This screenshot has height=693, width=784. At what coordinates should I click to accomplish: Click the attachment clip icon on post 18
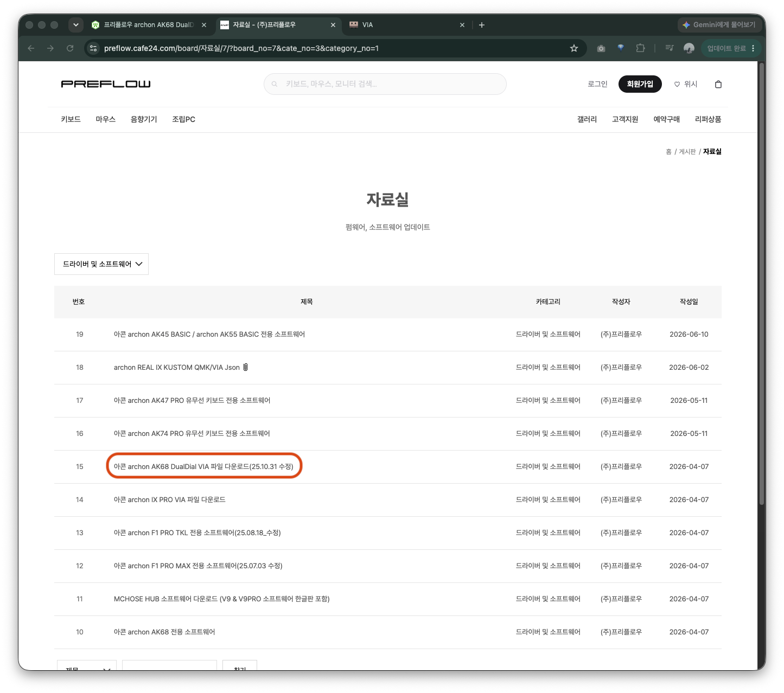click(x=245, y=367)
